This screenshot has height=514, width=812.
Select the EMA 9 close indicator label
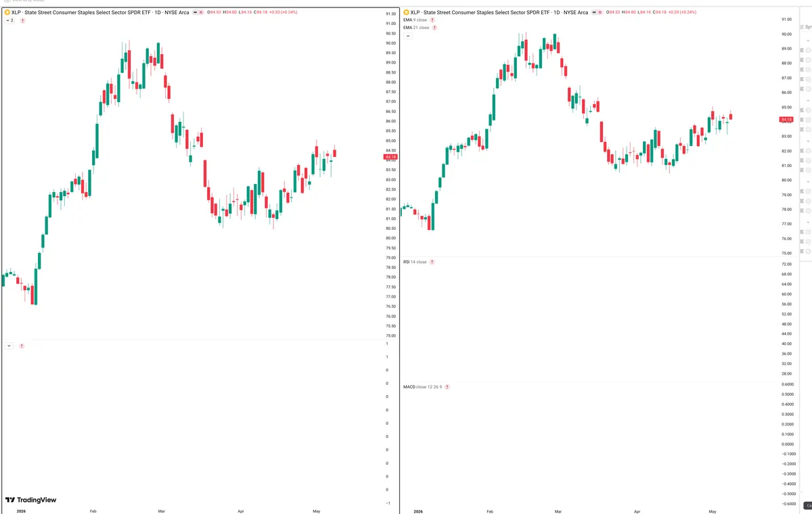415,20
